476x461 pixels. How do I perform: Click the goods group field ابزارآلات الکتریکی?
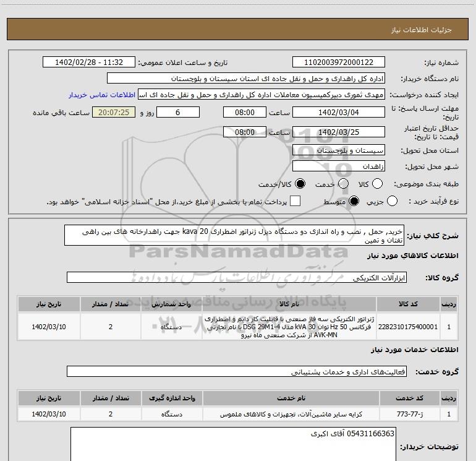[237, 277]
